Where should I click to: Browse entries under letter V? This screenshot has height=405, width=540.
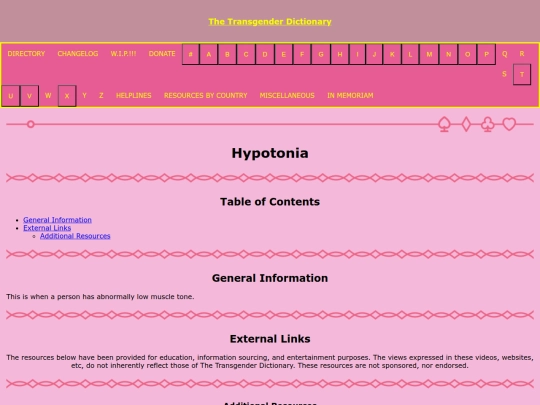coord(29,96)
